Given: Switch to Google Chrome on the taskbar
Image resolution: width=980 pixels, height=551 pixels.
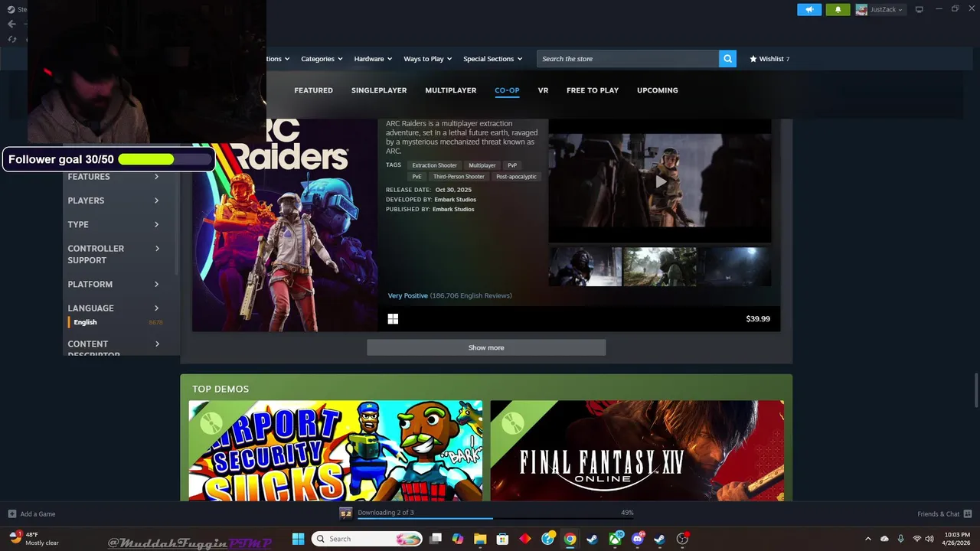Looking at the screenshot, I should tap(570, 539).
